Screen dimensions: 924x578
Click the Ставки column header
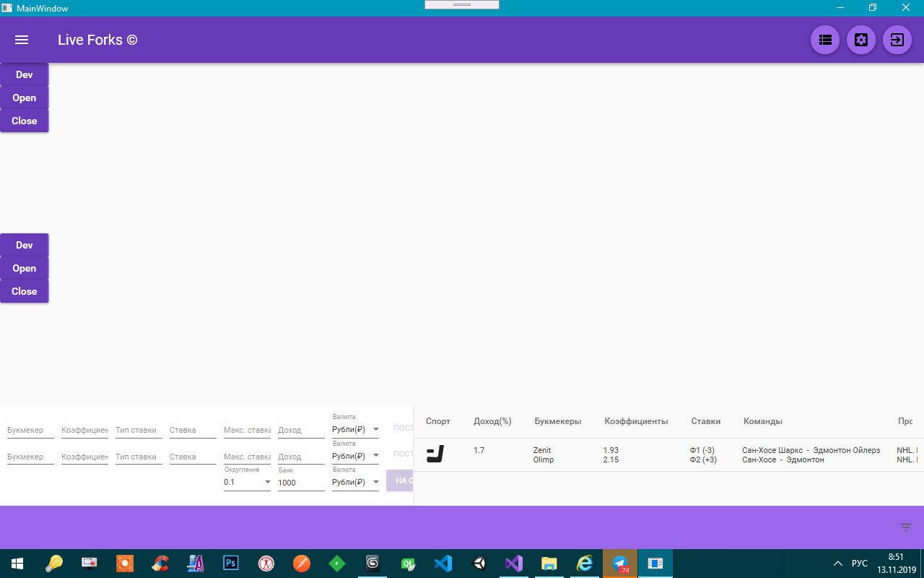[x=706, y=421]
